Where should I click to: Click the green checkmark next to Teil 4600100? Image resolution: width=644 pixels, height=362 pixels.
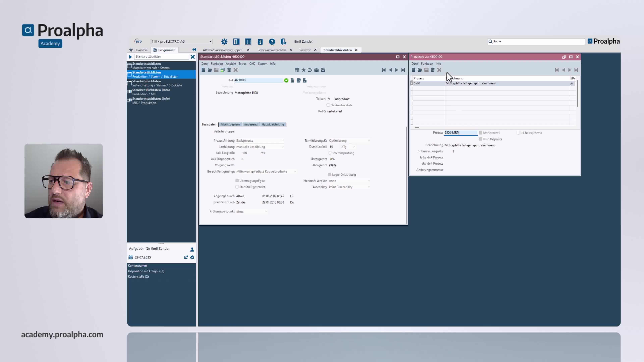pyautogui.click(x=286, y=80)
